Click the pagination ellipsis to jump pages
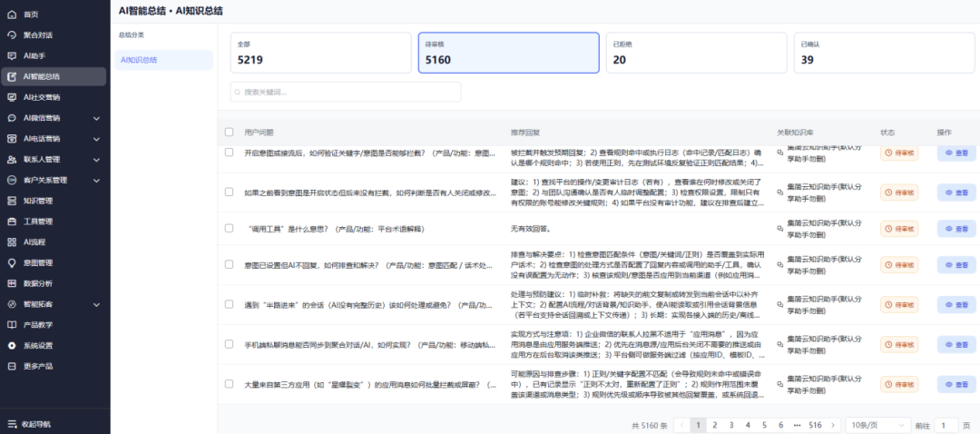Screen dimensions: 980x434 (x=797, y=425)
